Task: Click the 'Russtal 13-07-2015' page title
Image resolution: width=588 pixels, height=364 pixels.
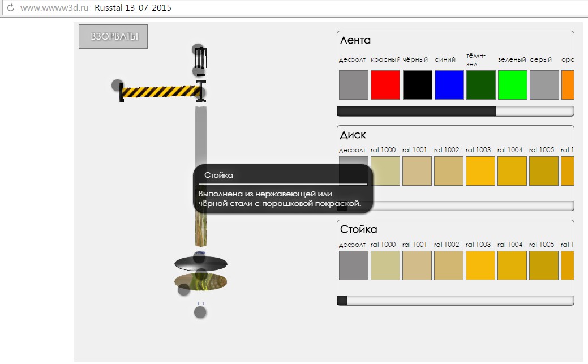Action: coord(133,7)
